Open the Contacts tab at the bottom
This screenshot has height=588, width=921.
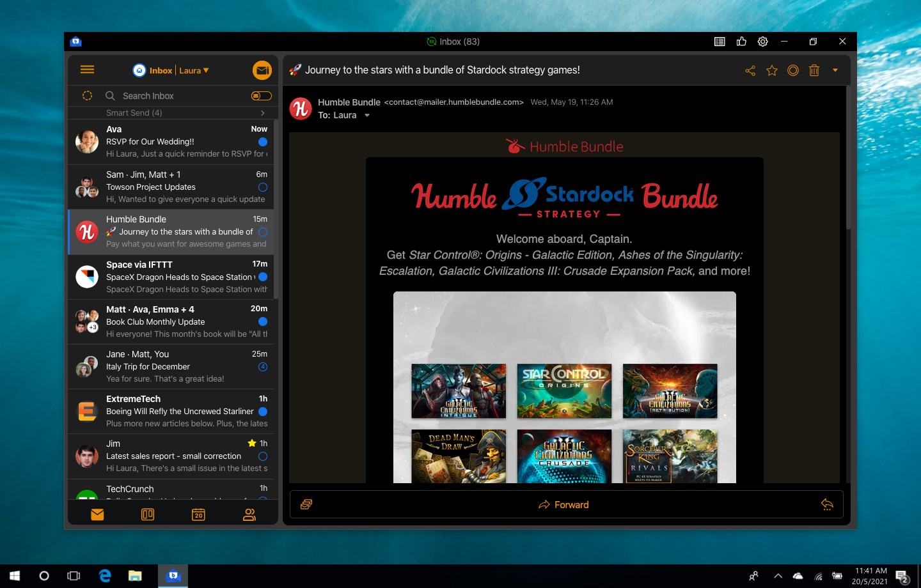pos(249,514)
